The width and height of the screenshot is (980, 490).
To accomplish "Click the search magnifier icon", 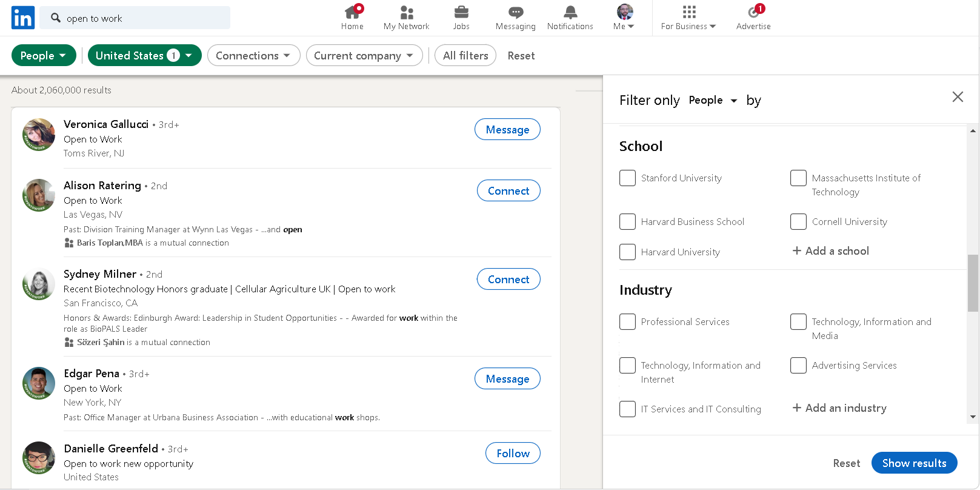I will pos(56,18).
